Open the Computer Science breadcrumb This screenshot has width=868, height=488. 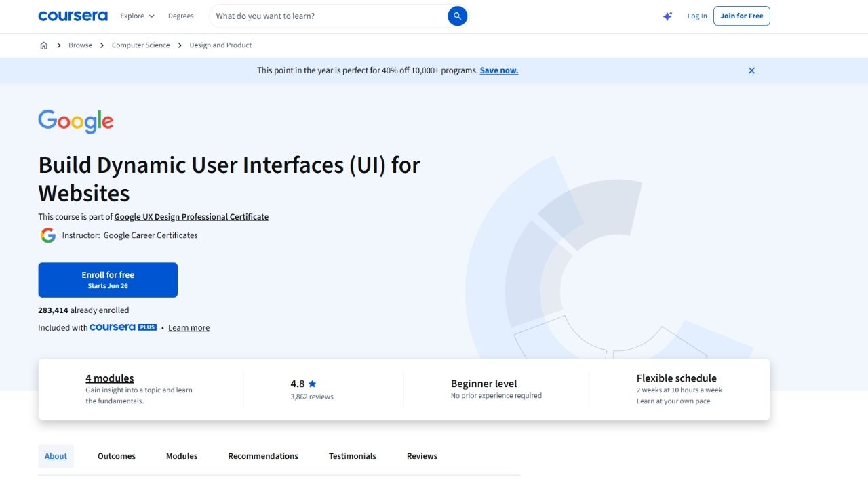140,45
